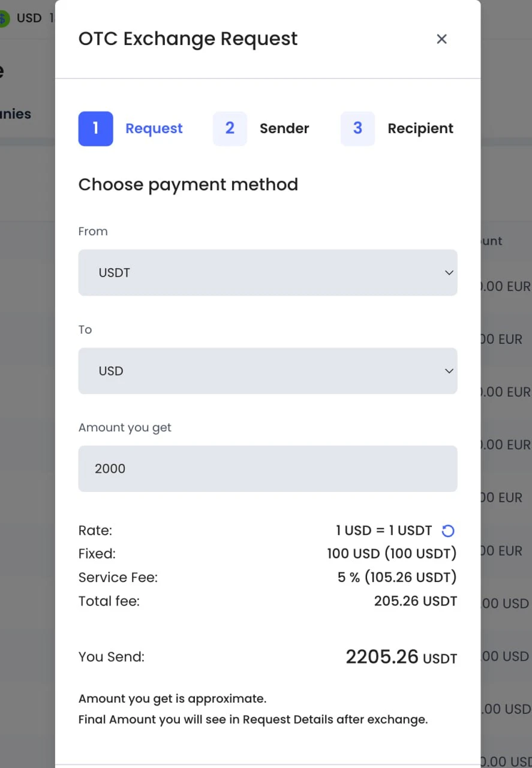Viewport: 532px width, 768px height.
Task: Open the To currency dropdown showing USD
Action: click(x=267, y=371)
